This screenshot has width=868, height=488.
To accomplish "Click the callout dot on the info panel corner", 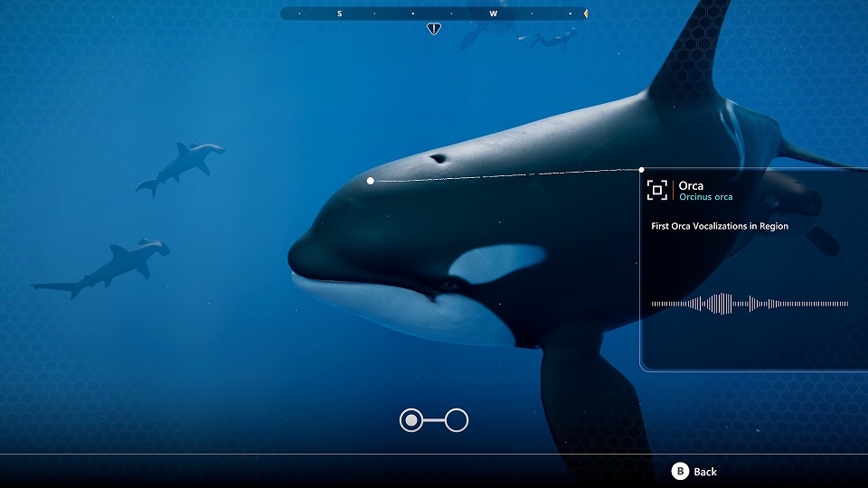I will 641,169.
